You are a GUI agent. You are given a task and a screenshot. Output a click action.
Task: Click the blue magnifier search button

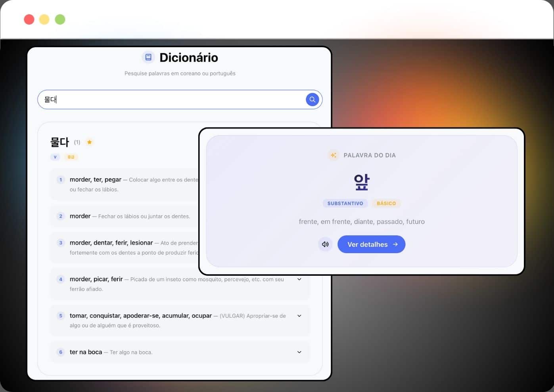312,100
